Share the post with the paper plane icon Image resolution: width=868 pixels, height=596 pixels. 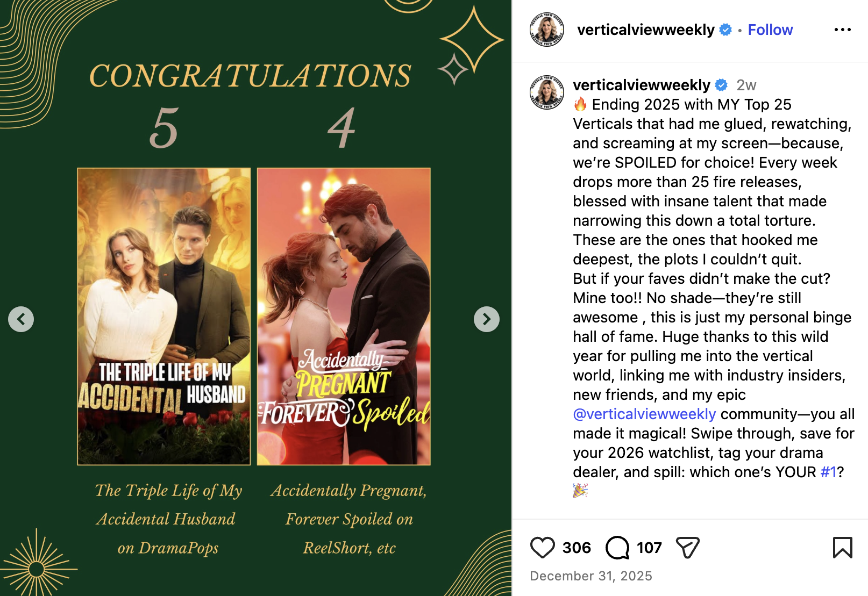click(688, 548)
